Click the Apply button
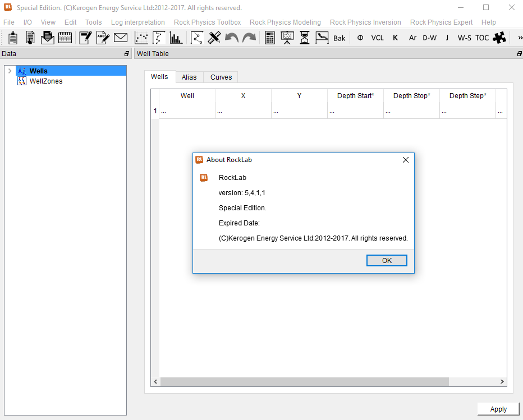This screenshot has height=420, width=523. [x=498, y=409]
